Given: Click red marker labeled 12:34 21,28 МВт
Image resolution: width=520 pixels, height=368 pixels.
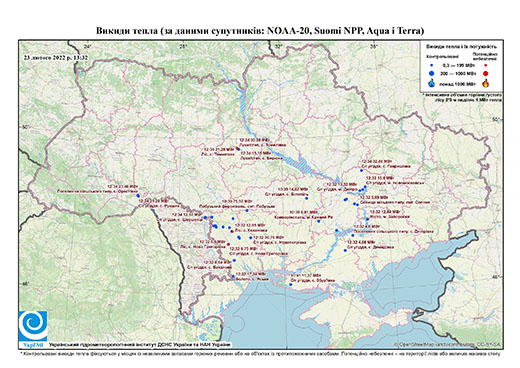Looking at the screenshot, I should point(237,149).
